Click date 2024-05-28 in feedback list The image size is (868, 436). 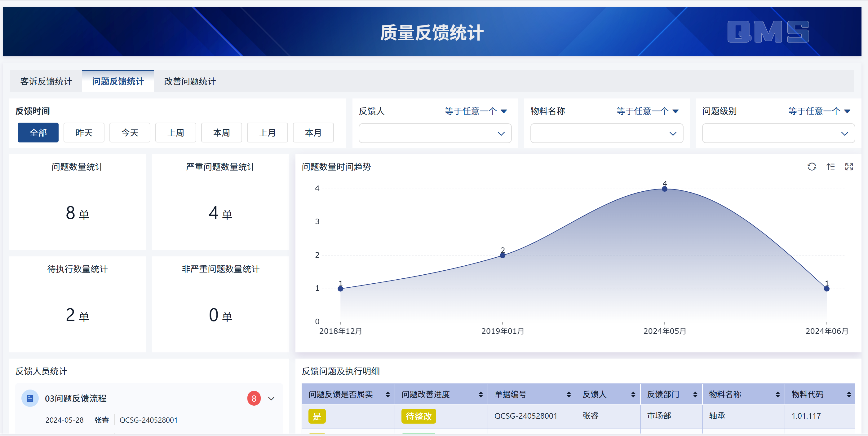point(64,420)
